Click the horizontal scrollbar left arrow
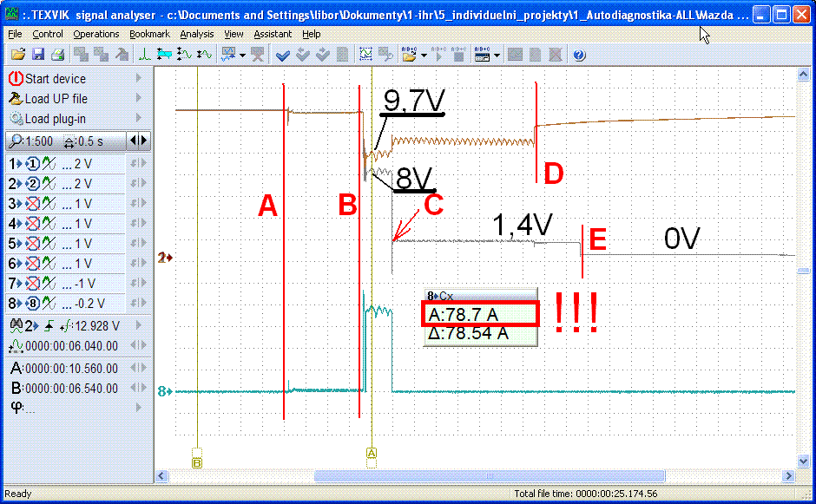The height and width of the screenshot is (504, 816). (161, 476)
